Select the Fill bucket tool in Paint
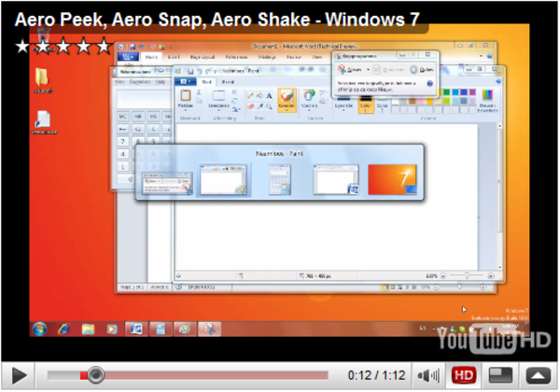560x392 pixels. point(259,95)
